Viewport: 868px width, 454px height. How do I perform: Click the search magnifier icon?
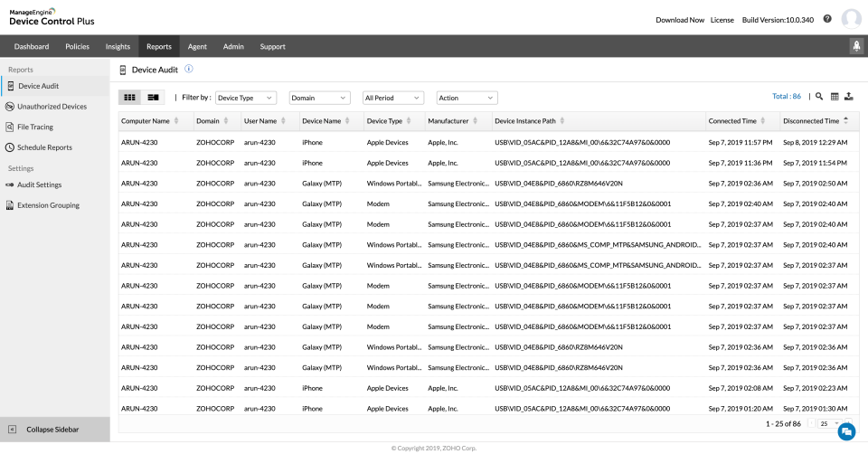[x=819, y=97]
